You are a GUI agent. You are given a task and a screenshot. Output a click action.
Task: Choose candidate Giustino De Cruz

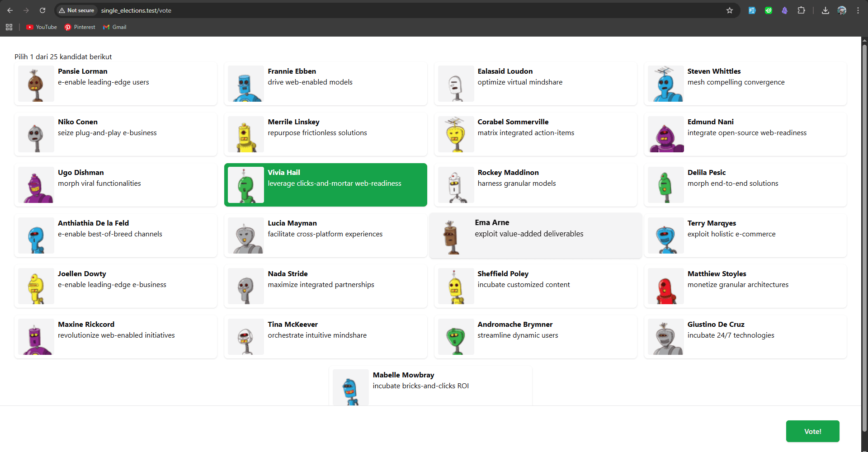point(745,337)
